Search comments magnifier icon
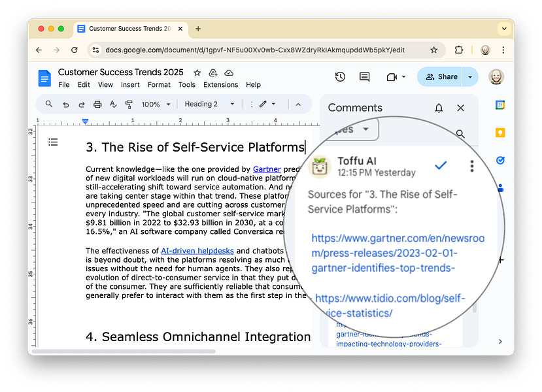The height and width of the screenshot is (392, 542). (460, 134)
